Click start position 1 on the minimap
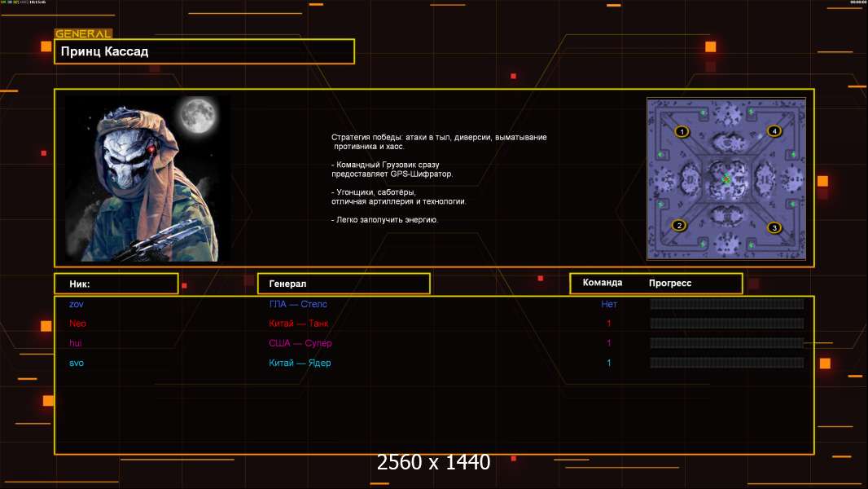 click(x=682, y=131)
